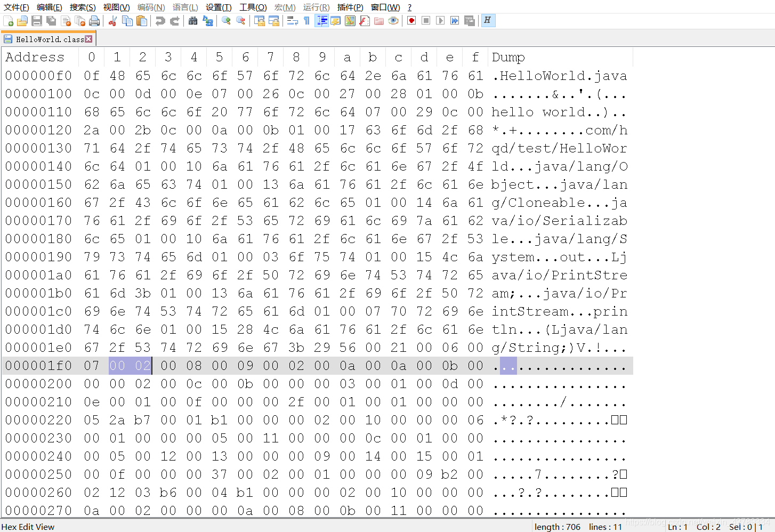Click address 00000100 row label
This screenshot has width=775, height=532.
coord(38,94)
